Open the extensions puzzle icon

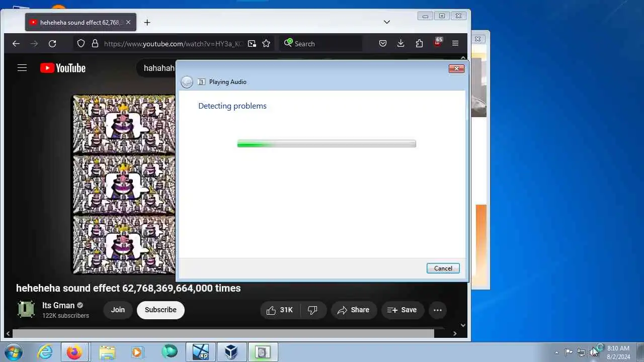(x=419, y=44)
